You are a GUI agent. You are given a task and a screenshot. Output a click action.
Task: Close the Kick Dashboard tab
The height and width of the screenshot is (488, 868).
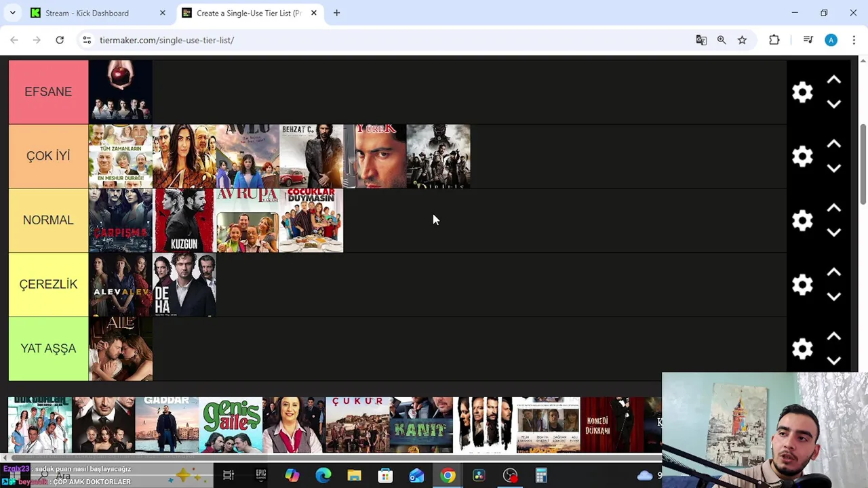162,13
